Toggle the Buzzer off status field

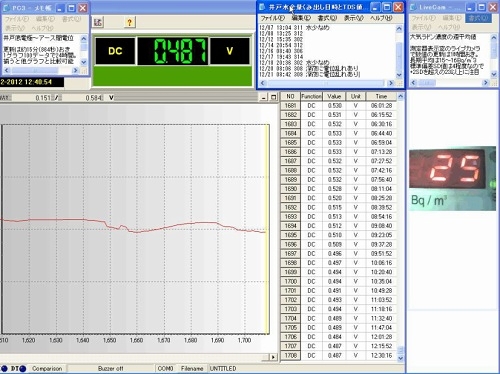point(110,369)
